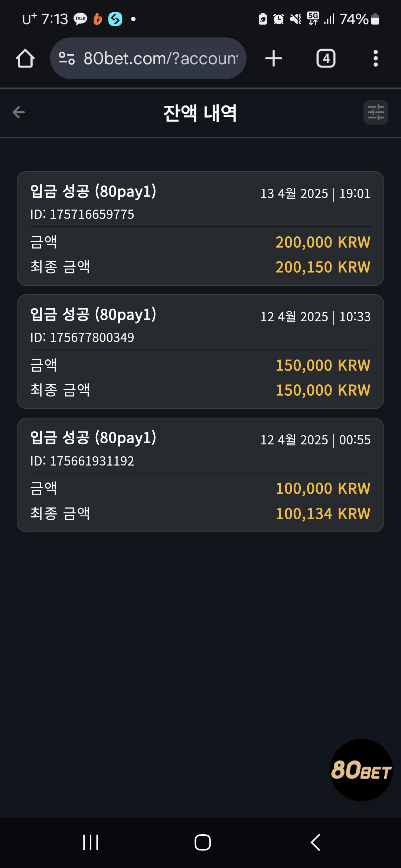The width and height of the screenshot is (401, 868).
Task: Open a new tab with plus icon
Action: click(x=274, y=58)
